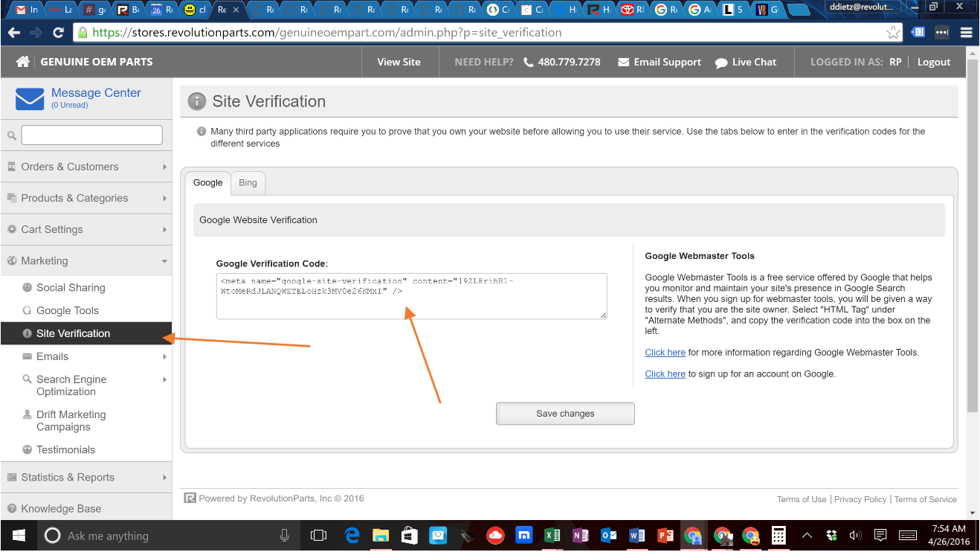Expand Orders & Customers menu
This screenshot has width=980, height=552.
(x=86, y=167)
